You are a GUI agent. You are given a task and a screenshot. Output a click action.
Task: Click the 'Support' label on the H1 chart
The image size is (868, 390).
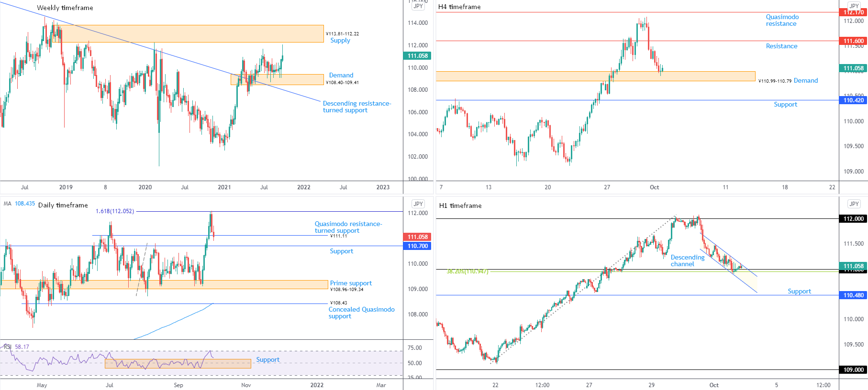(x=800, y=291)
